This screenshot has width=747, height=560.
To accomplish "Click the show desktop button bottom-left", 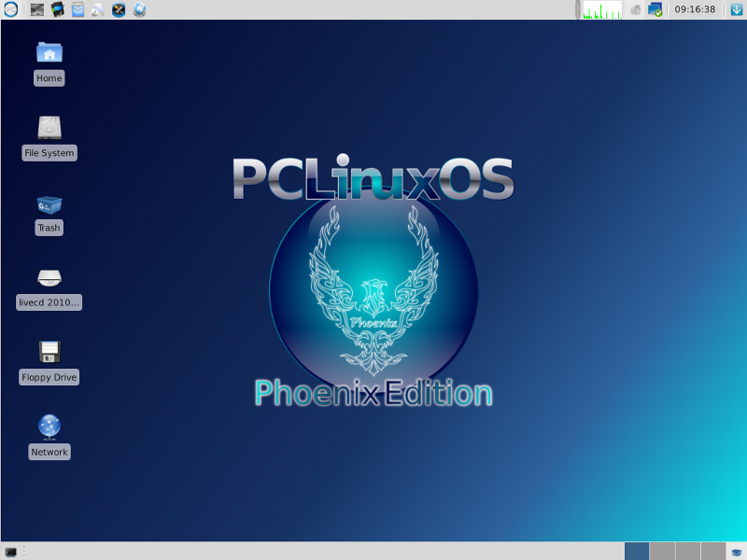I will tap(12, 550).
